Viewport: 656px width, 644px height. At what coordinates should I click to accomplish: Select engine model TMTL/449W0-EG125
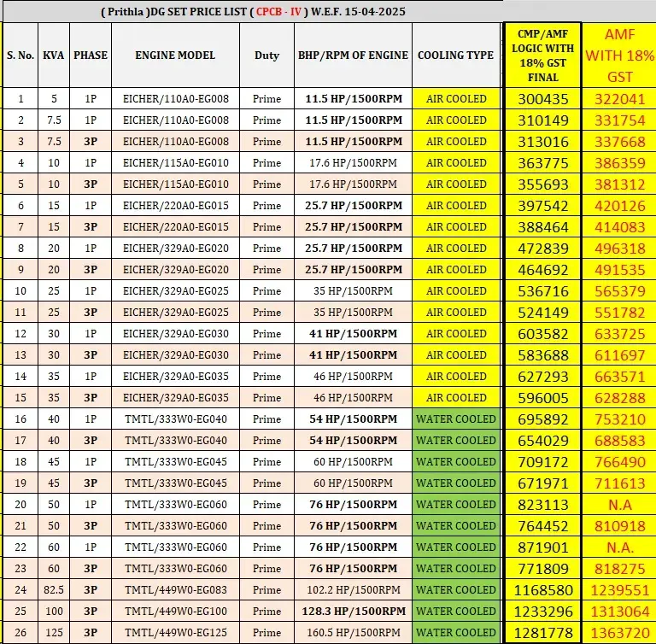coord(176,632)
